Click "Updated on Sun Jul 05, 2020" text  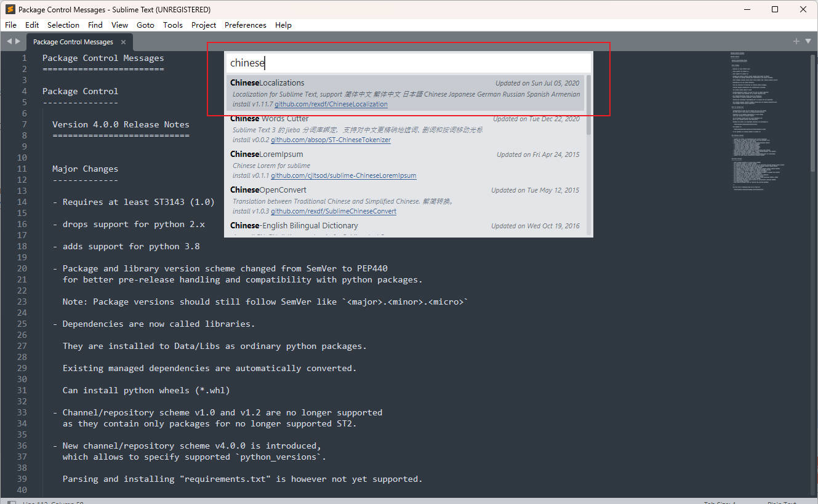pyautogui.click(x=537, y=83)
